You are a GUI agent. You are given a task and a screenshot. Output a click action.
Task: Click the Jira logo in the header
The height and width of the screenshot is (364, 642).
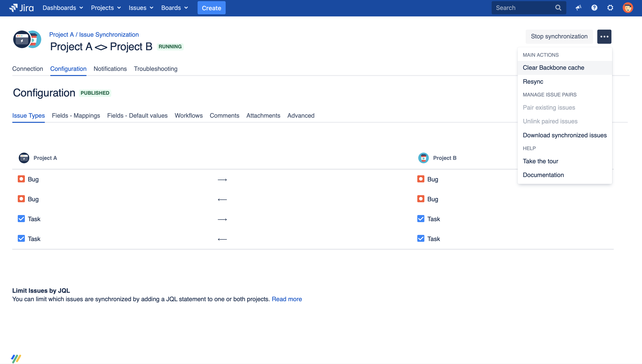pos(22,8)
